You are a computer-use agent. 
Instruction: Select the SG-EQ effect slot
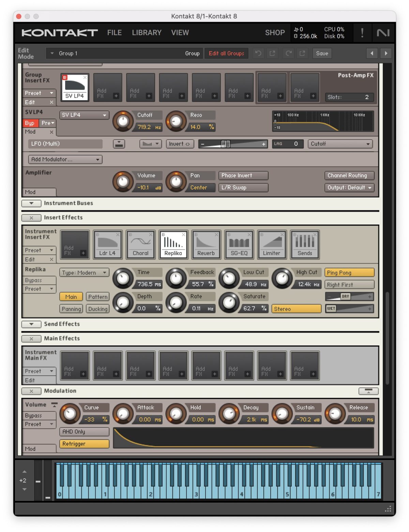[x=239, y=245]
